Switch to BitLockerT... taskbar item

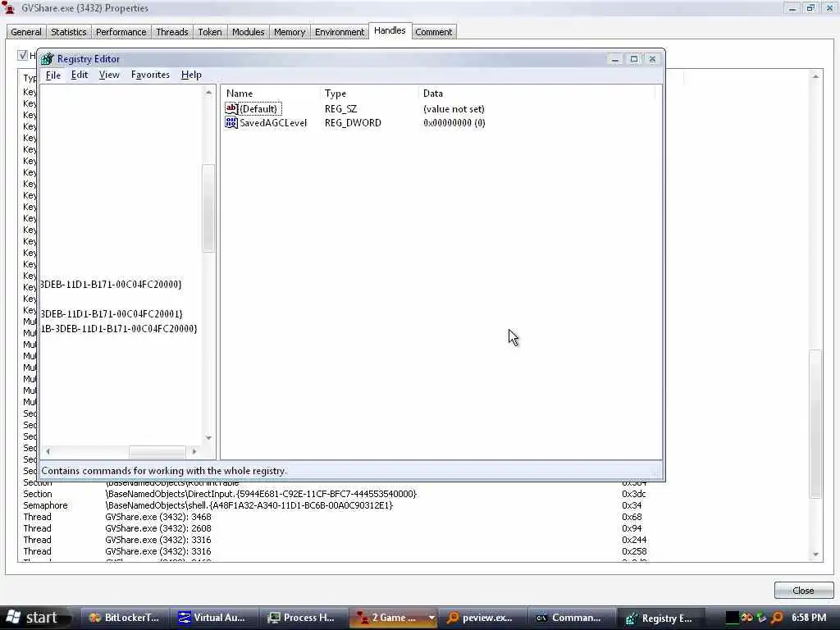[x=125, y=618]
